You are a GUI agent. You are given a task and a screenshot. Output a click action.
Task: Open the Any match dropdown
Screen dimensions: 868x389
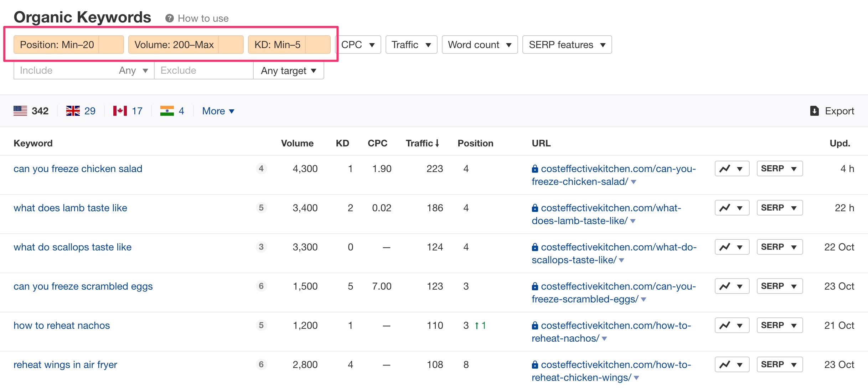click(x=134, y=71)
